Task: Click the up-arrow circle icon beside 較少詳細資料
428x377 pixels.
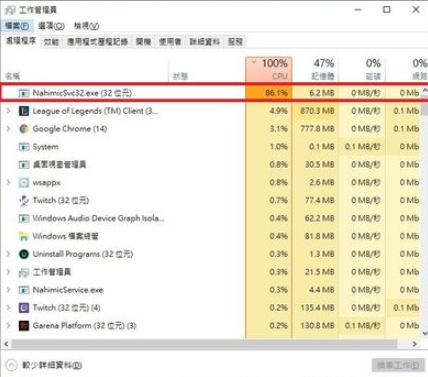Action: [11, 365]
